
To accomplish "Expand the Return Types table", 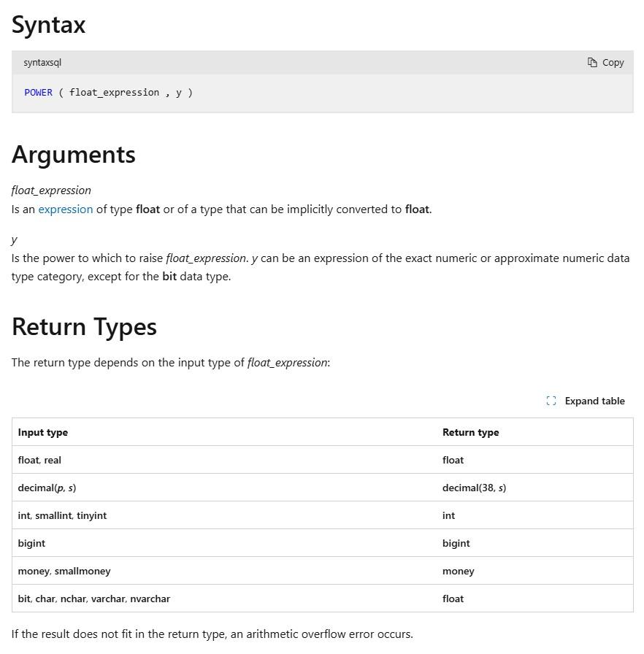I will click(x=594, y=401).
